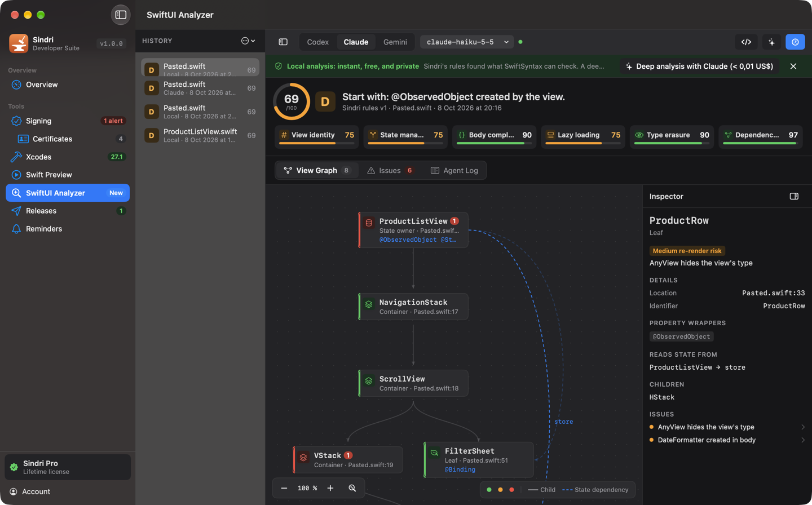This screenshot has height=505, width=812.
Task: Zoom out the view graph
Action: [284, 488]
